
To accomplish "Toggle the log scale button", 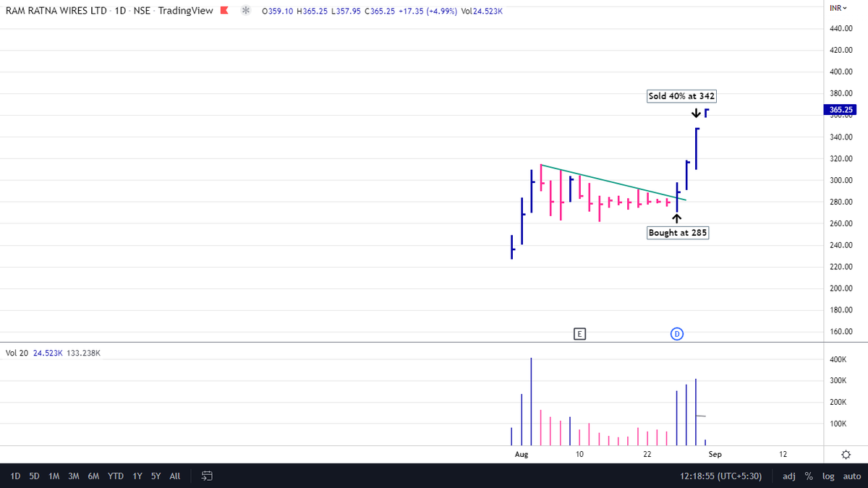I will click(x=827, y=476).
